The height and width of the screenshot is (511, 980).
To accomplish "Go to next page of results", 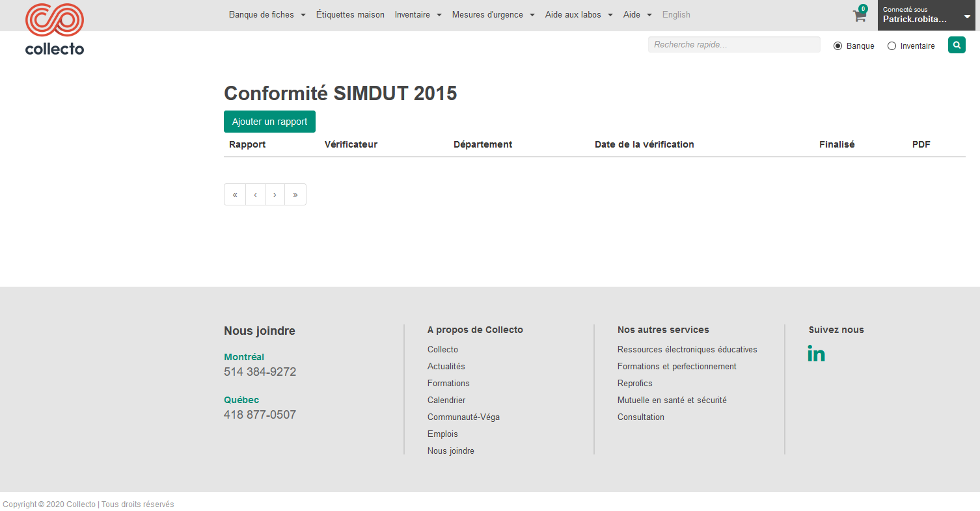I will click(x=275, y=194).
